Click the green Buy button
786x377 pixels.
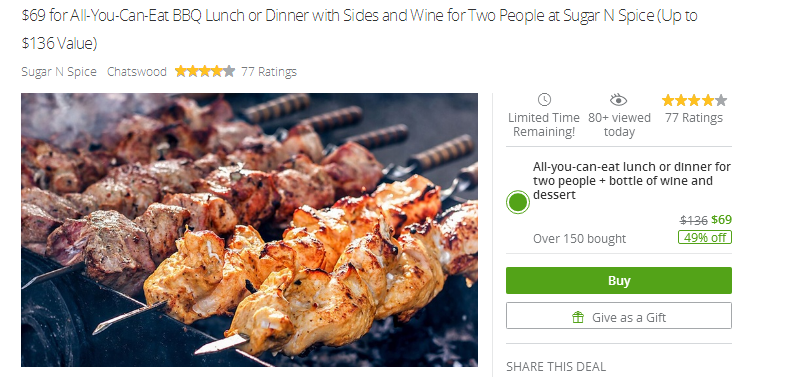(619, 281)
